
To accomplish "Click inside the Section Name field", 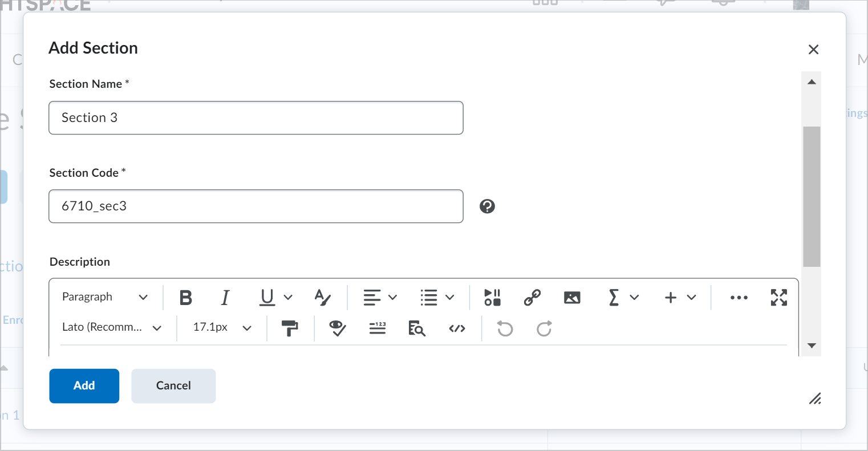I will [x=256, y=117].
